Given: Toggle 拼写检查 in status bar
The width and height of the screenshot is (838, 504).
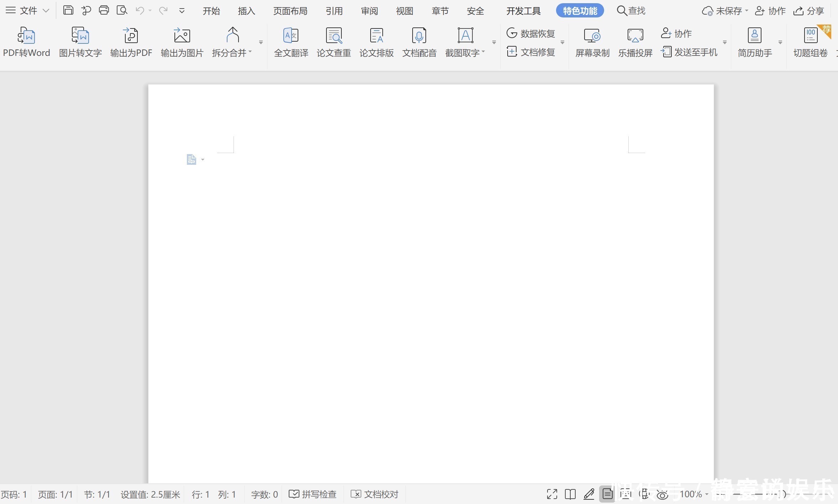Looking at the screenshot, I should (313, 494).
